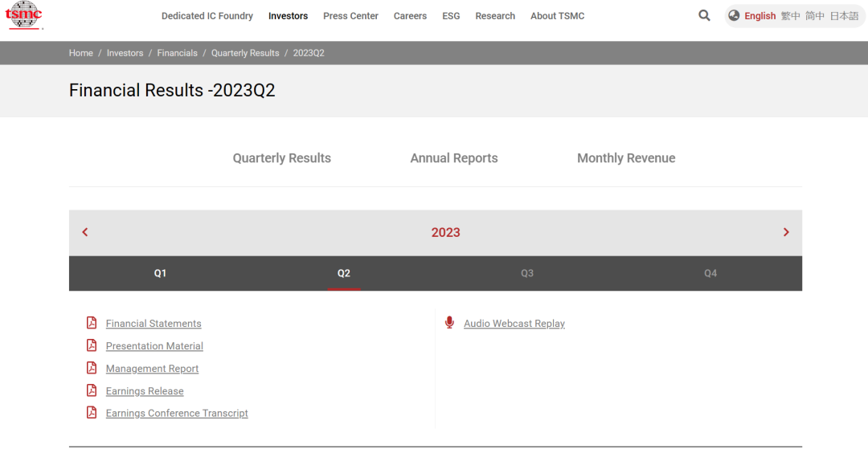The width and height of the screenshot is (868, 453).
Task: Click the PDF icon beside Earnings Conference Transcript
Action: click(x=92, y=413)
